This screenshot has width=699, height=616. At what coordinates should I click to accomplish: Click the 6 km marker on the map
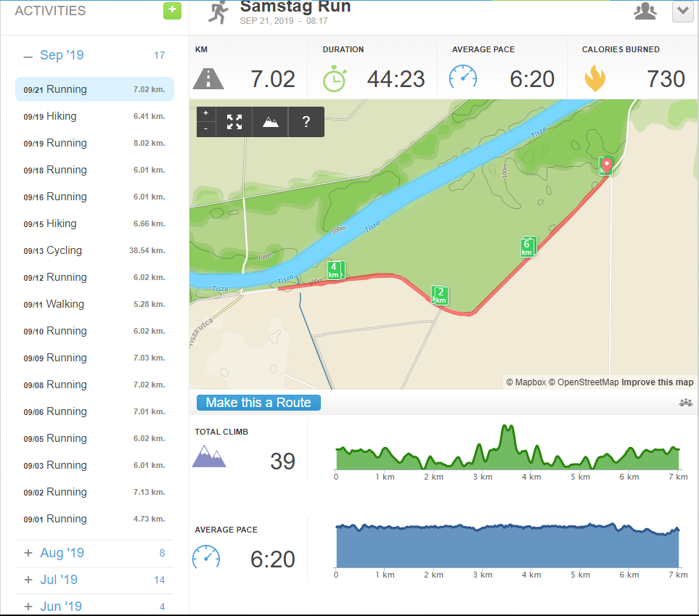(527, 247)
